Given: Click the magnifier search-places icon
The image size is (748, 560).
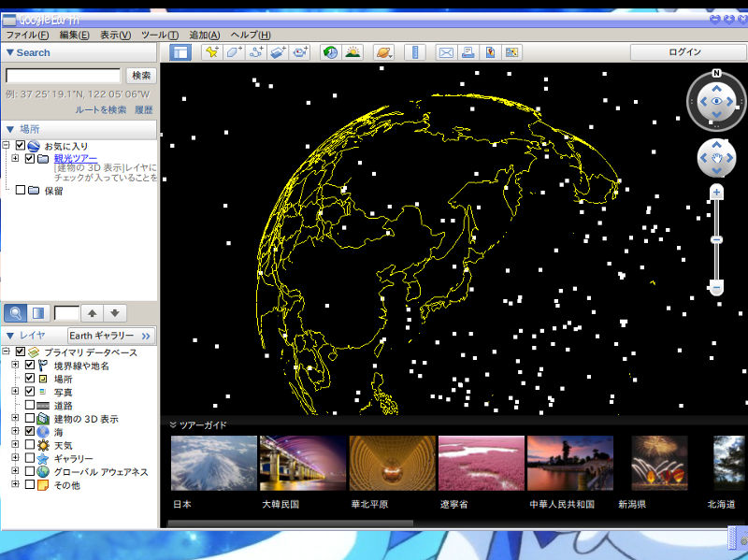Looking at the screenshot, I should tap(15, 313).
